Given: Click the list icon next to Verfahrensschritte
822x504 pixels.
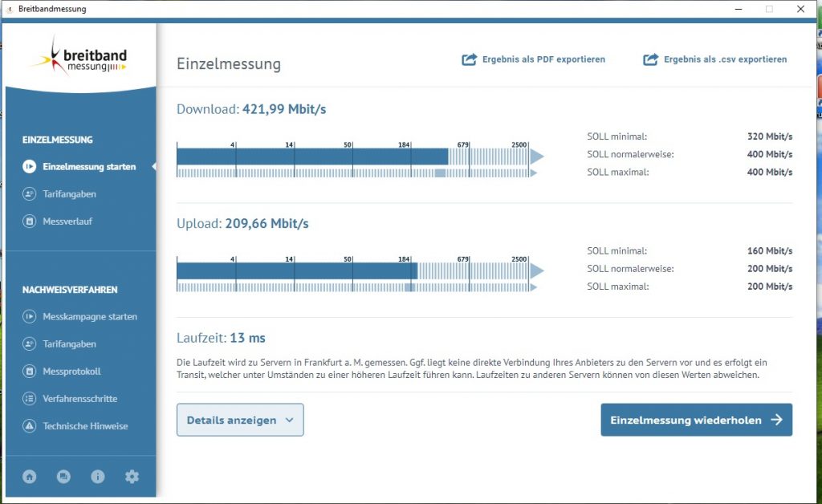Looking at the screenshot, I should click(x=30, y=399).
